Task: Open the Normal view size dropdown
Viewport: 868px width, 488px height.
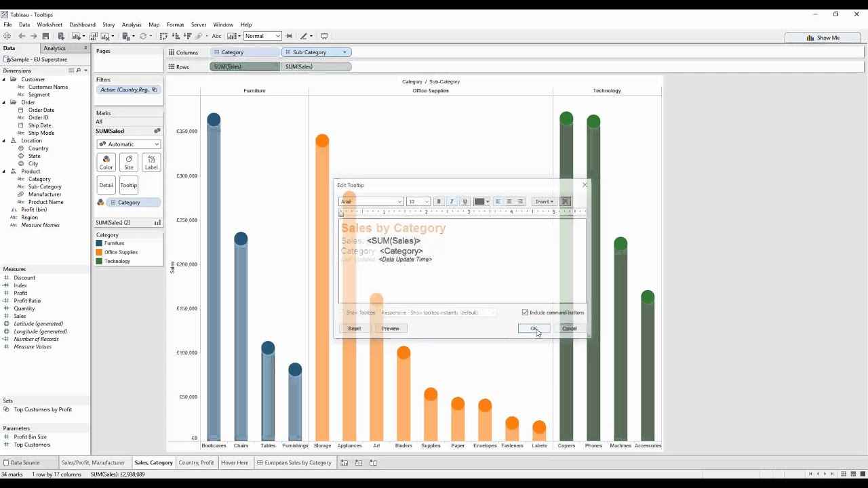Action: [x=262, y=36]
